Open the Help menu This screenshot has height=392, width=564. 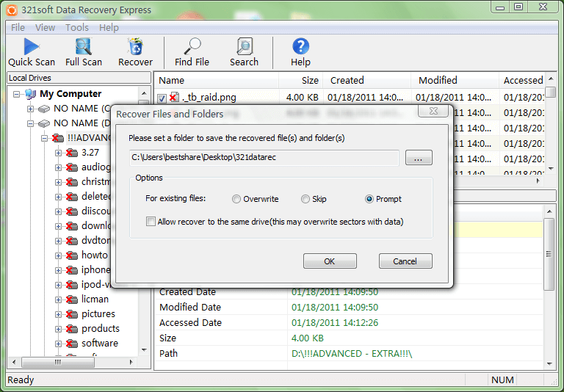(x=109, y=27)
